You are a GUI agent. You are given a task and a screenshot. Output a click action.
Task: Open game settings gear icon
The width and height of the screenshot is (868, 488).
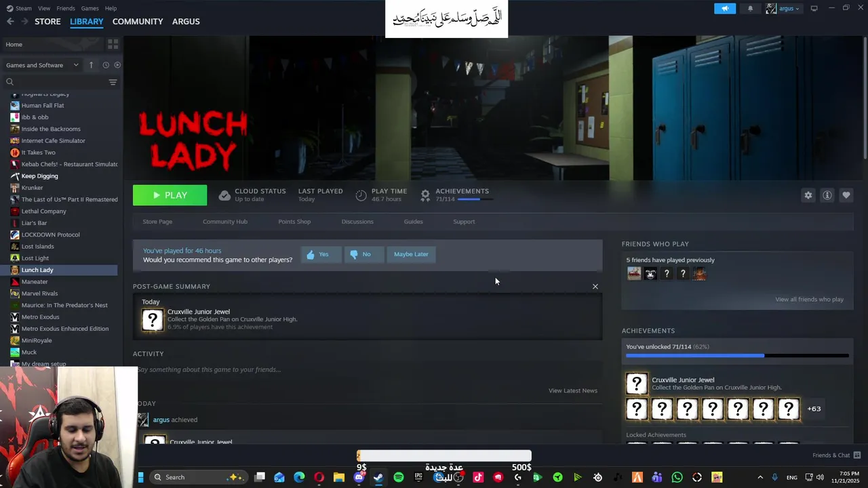click(808, 195)
